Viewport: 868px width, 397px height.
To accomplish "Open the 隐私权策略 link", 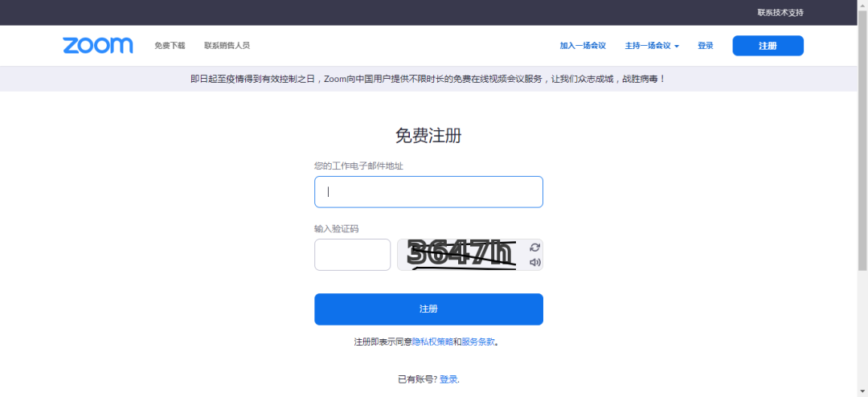I will [x=433, y=342].
